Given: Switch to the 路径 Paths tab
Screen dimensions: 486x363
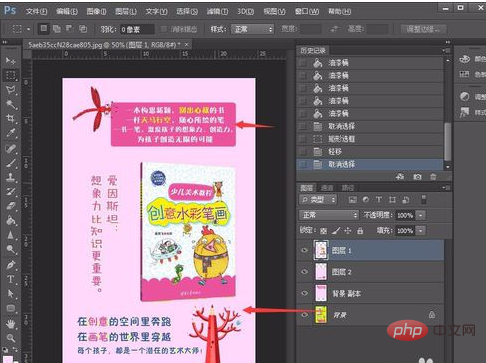Looking at the screenshot, I should [348, 188].
